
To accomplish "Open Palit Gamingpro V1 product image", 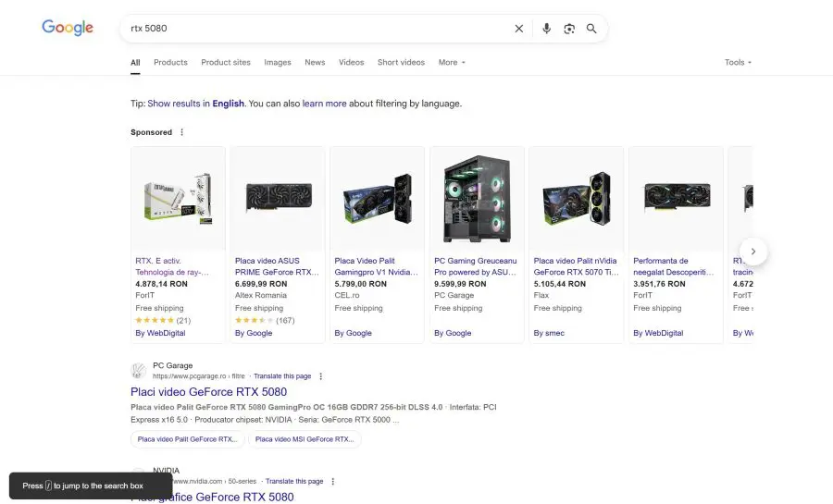I will [x=378, y=199].
